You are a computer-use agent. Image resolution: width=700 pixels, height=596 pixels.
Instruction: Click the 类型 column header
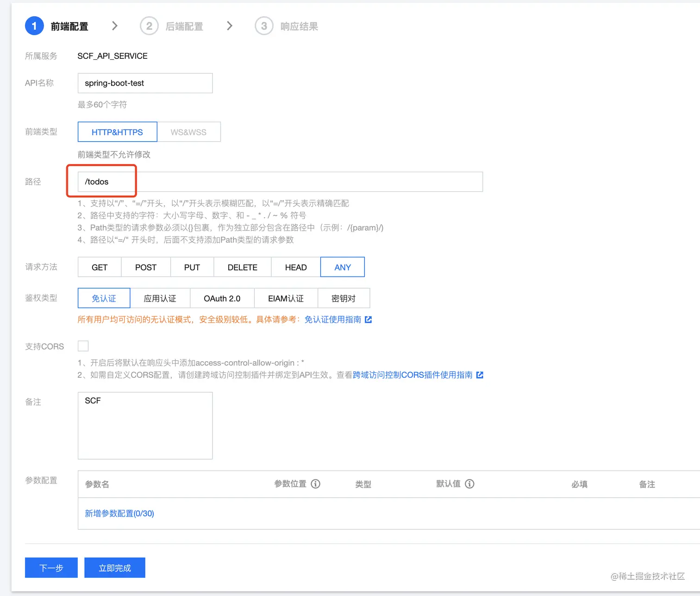(363, 484)
